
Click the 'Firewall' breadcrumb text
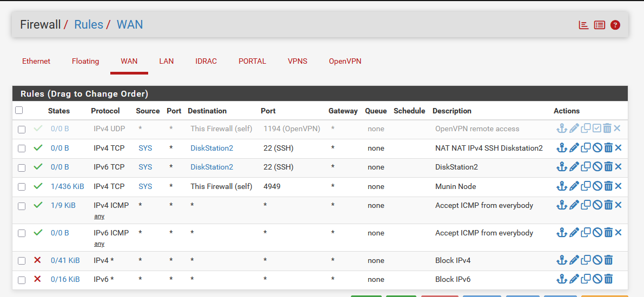tap(40, 25)
